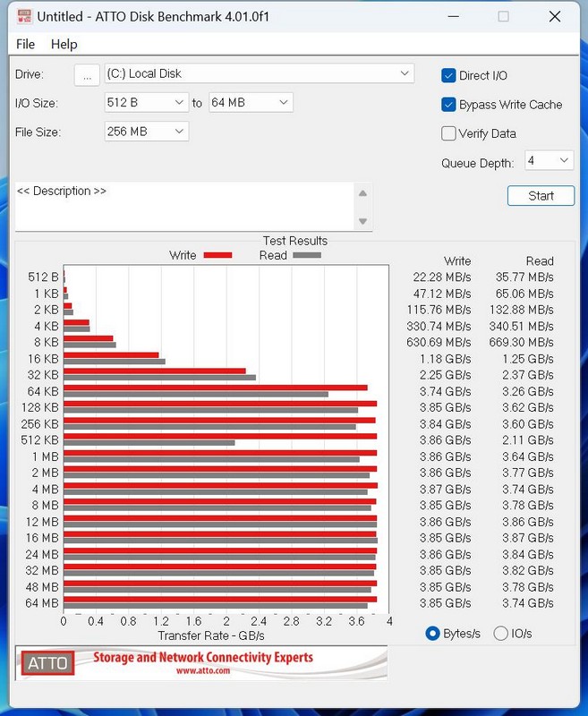Open the File menu
Screen dimensions: 588x716
point(26,44)
